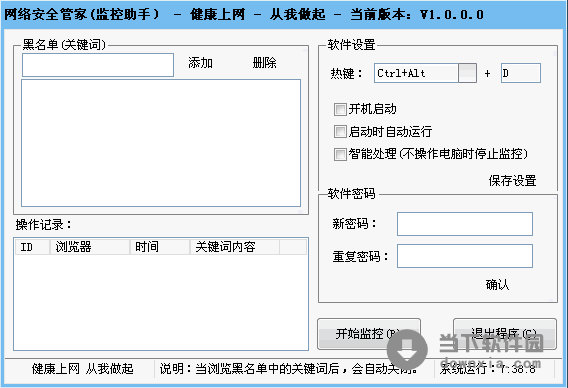
Task: Enable the 开机启动 checkbox
Action: [340, 109]
